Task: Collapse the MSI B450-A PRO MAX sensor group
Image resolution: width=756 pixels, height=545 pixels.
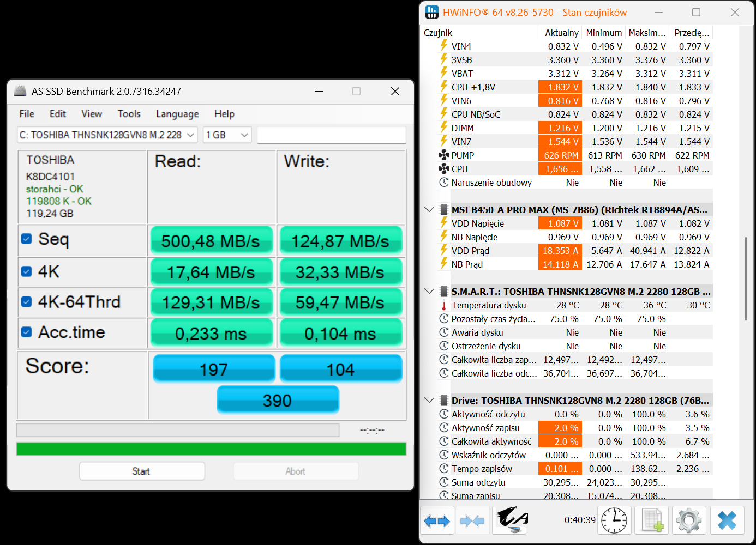Action: coord(429,210)
